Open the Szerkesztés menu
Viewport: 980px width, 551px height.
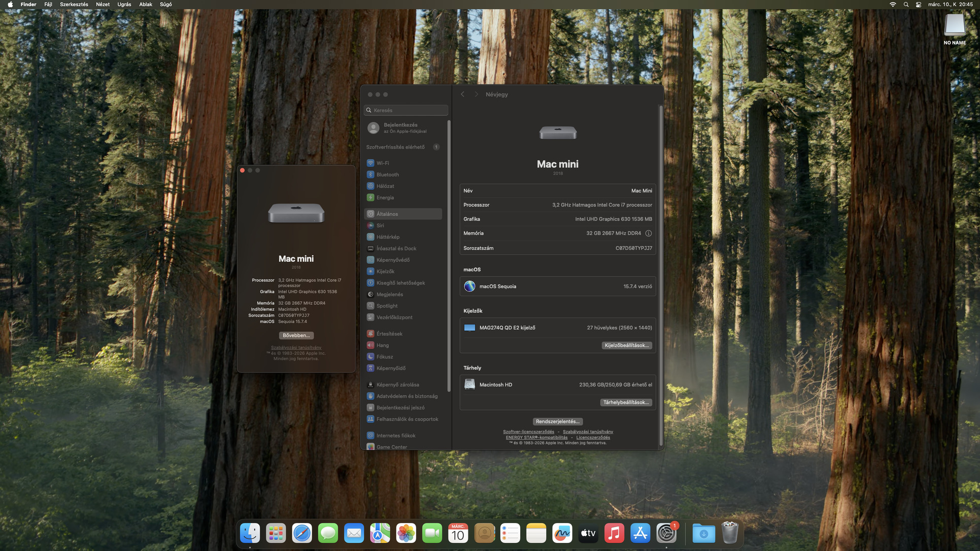74,5
